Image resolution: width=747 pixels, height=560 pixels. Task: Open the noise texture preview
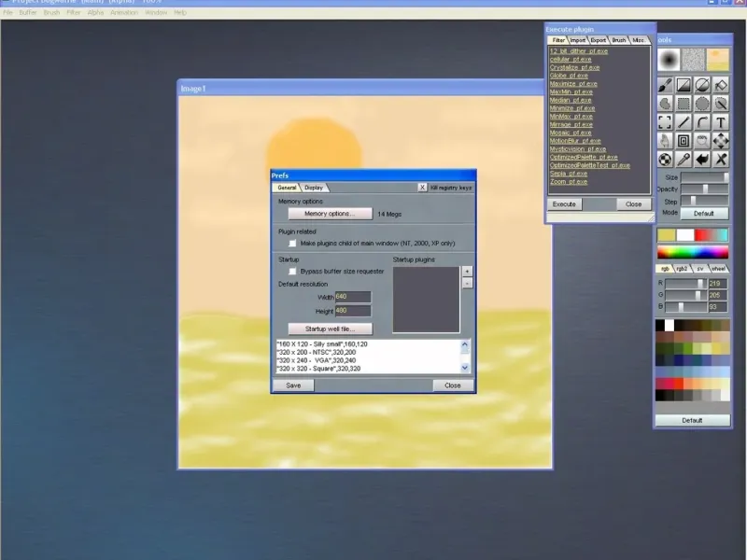point(693,60)
